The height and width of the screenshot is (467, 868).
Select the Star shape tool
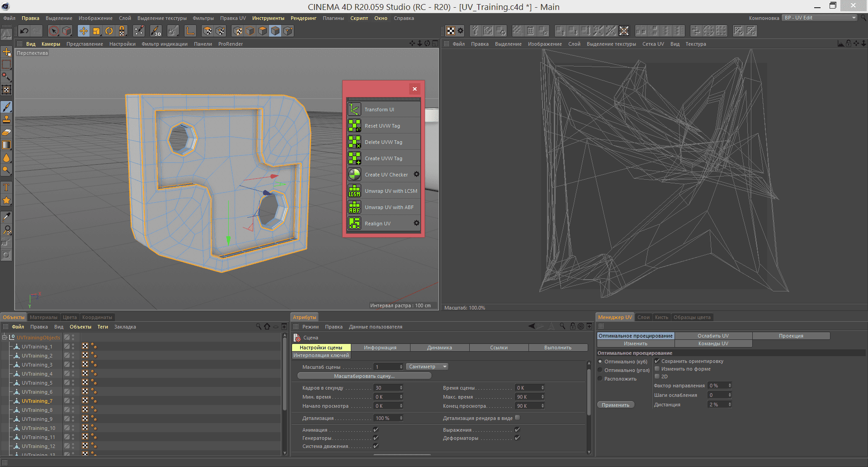pos(6,200)
